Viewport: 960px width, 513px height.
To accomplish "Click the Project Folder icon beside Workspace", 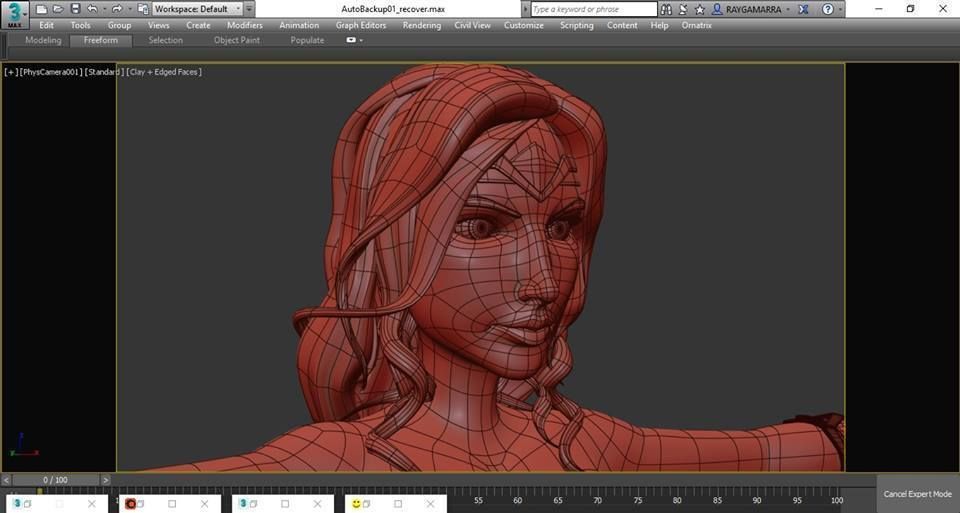I will pyautogui.click(x=143, y=9).
